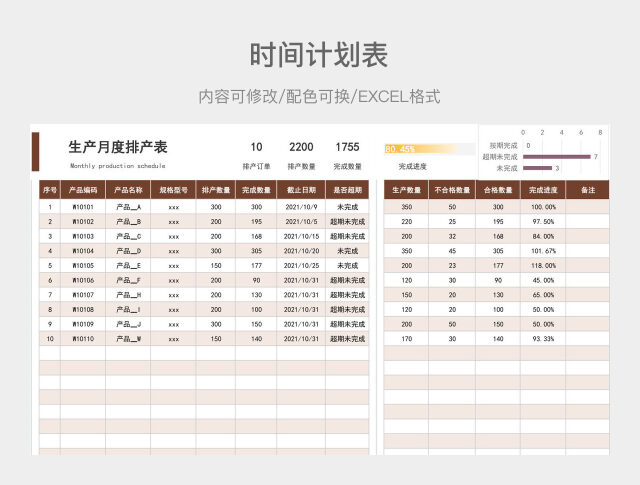The height and width of the screenshot is (485, 640).
Task: Click the 80.45% completion progress bar
Action: 429,149
